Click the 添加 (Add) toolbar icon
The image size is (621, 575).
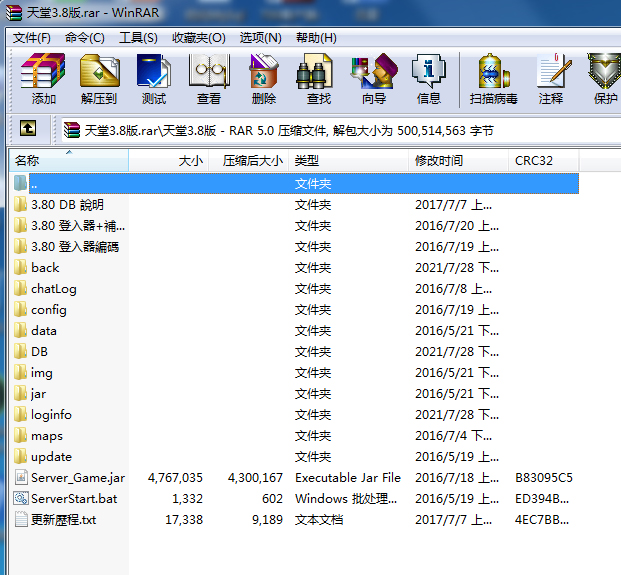(x=43, y=79)
